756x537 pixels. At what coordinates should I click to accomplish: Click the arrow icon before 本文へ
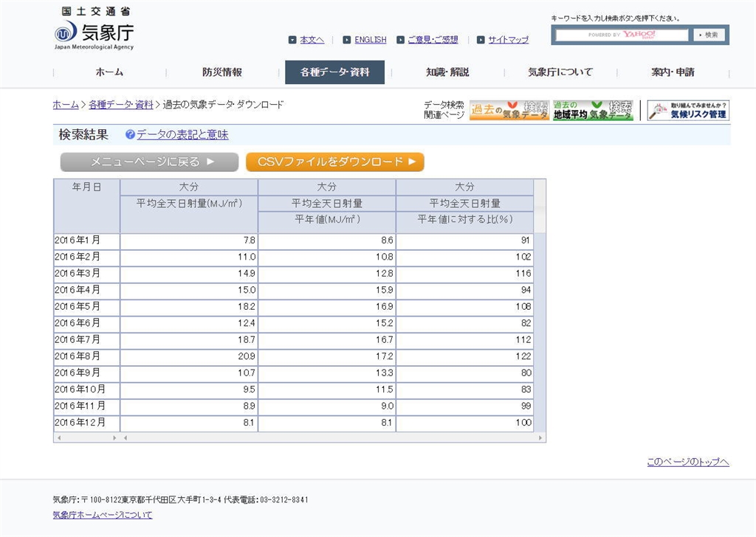(292, 40)
